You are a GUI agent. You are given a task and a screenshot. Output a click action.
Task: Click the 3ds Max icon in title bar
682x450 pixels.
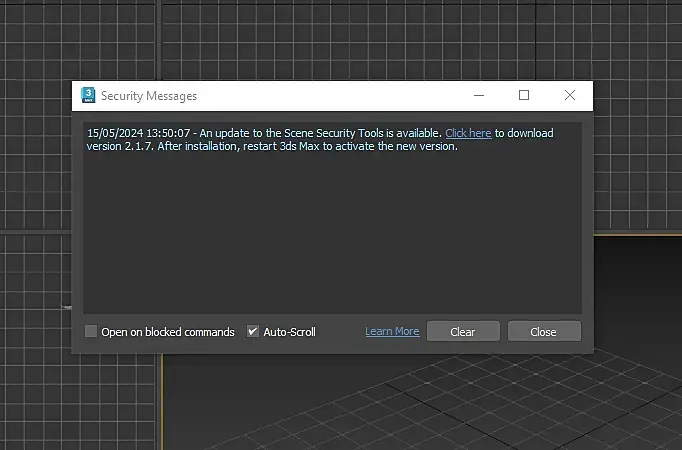(x=88, y=95)
